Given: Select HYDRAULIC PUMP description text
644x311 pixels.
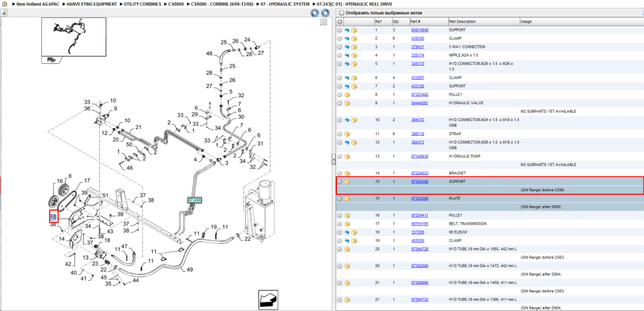Looking at the screenshot, I should [x=464, y=156].
